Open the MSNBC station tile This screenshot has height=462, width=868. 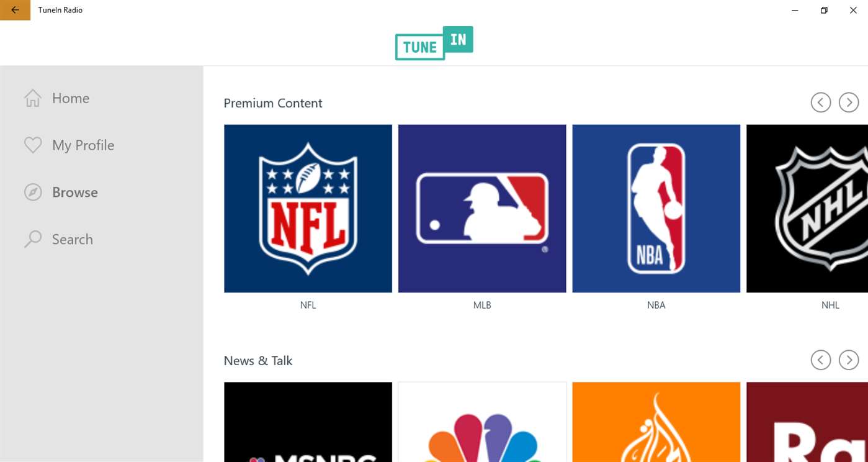coord(308,422)
